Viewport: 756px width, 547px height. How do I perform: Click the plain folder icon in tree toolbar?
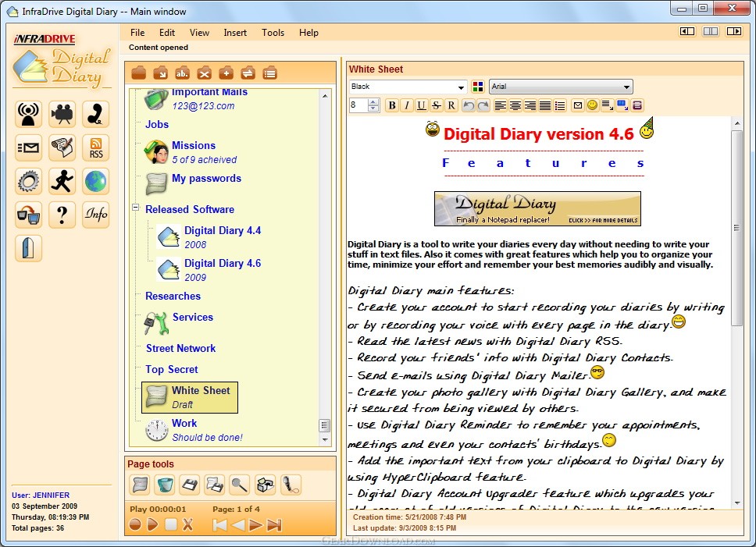click(138, 73)
